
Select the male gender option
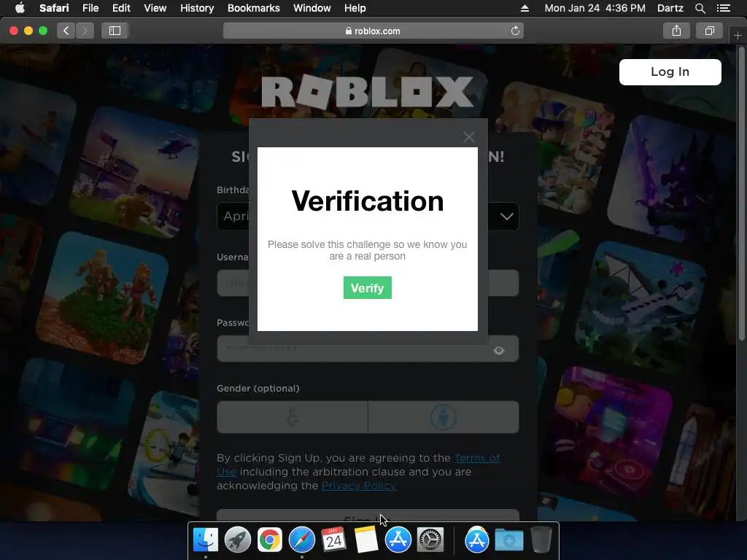point(444,417)
